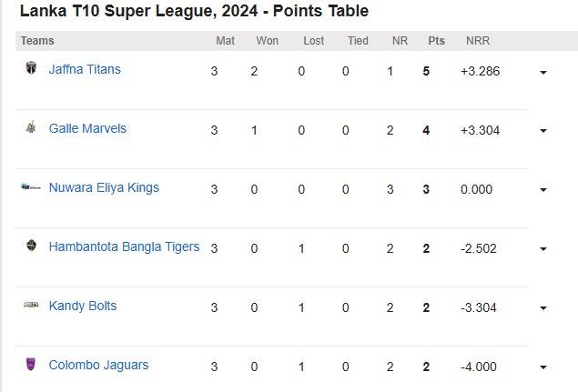Image resolution: width=578 pixels, height=392 pixels.
Task: Click the Nuwara Eliya Kings team logo
Action: point(31,186)
